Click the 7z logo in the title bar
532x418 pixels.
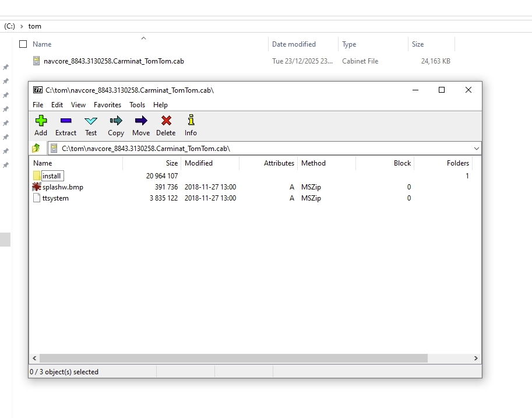coord(38,90)
